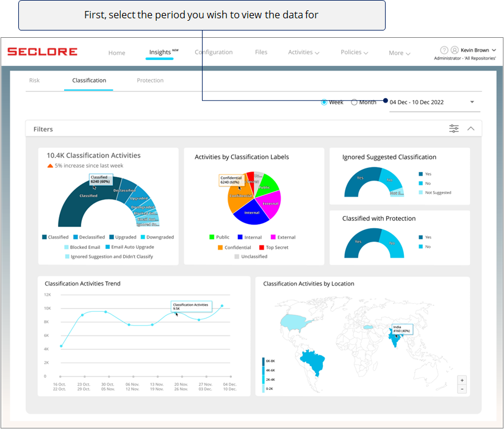504x429 pixels.
Task: Open the date range dropdown
Action: tap(434, 102)
